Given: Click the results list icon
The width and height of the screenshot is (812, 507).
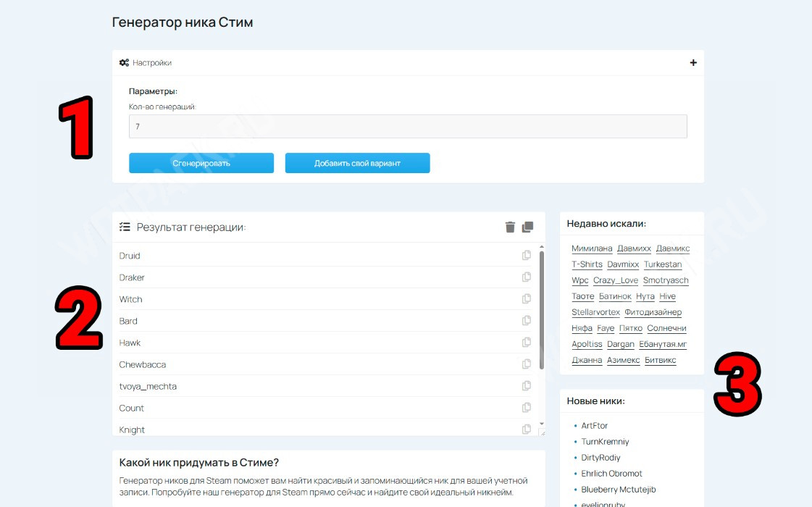Looking at the screenshot, I should pyautogui.click(x=125, y=227).
